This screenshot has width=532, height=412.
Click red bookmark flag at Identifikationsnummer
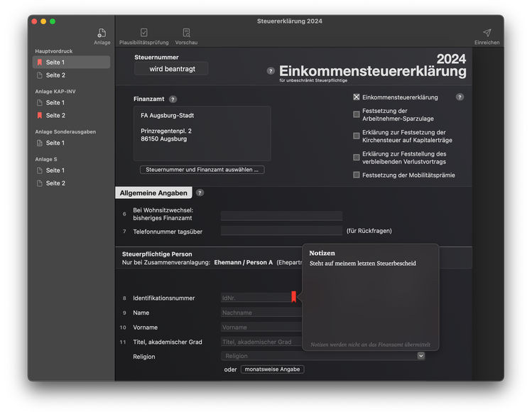(x=293, y=296)
